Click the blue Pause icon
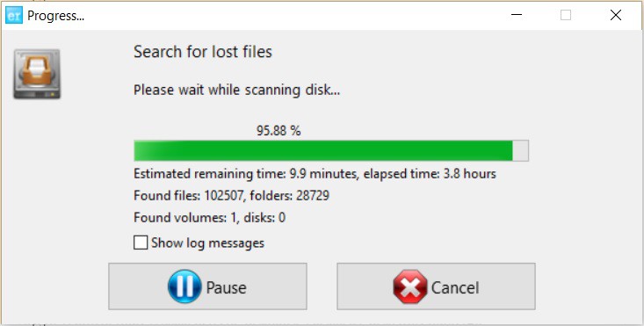 185,286
